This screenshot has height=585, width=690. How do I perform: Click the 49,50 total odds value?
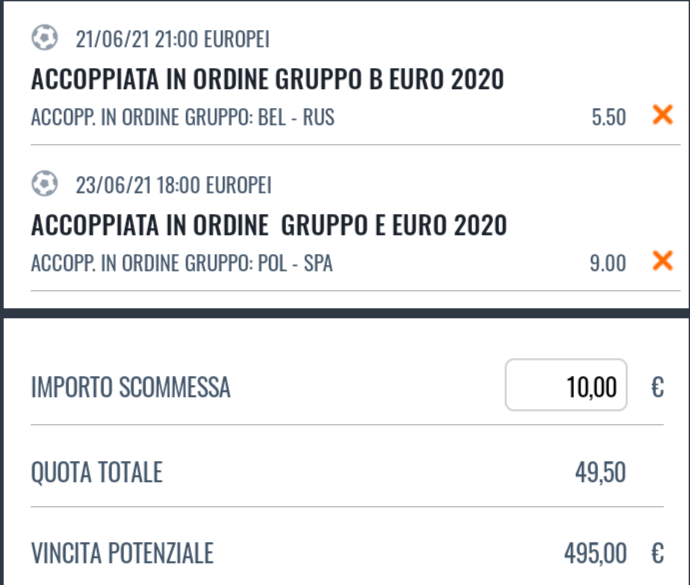click(x=600, y=473)
